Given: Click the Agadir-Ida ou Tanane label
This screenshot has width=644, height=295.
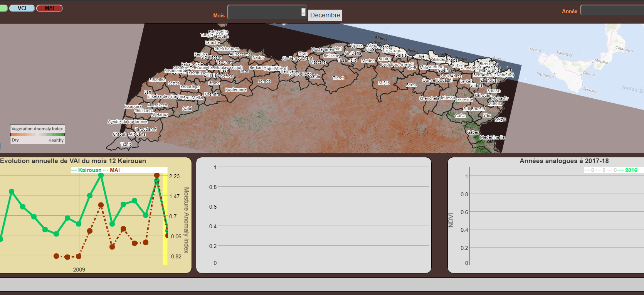Looking at the screenshot, I should [x=128, y=121].
